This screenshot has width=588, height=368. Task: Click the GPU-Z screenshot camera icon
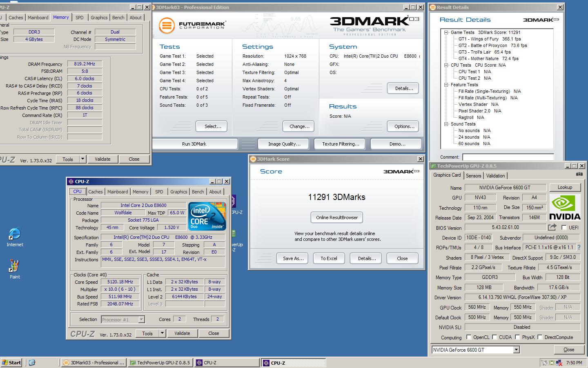pyautogui.click(x=579, y=174)
